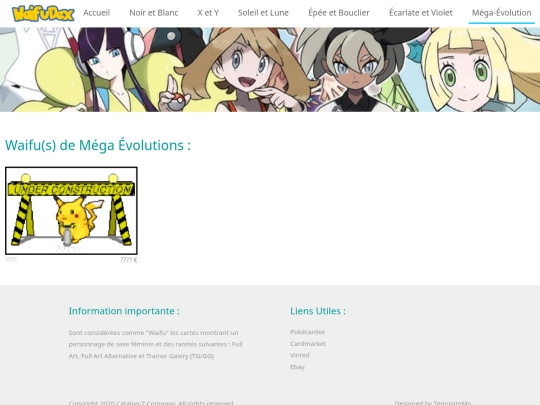Click the Liens Utiles heading
This screenshot has height=405, width=540.
click(x=318, y=311)
